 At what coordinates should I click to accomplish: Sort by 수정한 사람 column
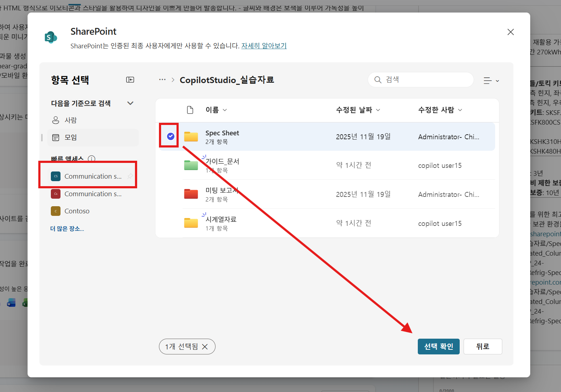(x=440, y=110)
